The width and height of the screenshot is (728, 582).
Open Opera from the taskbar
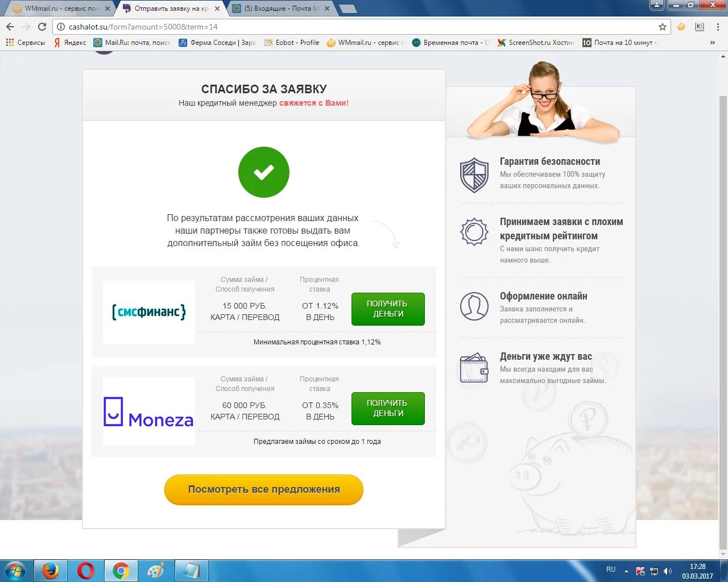click(x=86, y=571)
